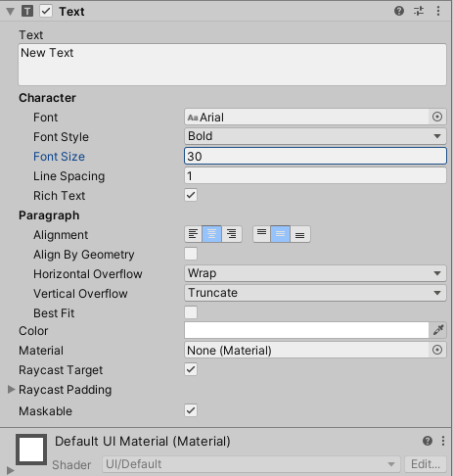This screenshot has height=476, width=453.
Task: Open the Default UI Material options menu
Action: pos(443,441)
